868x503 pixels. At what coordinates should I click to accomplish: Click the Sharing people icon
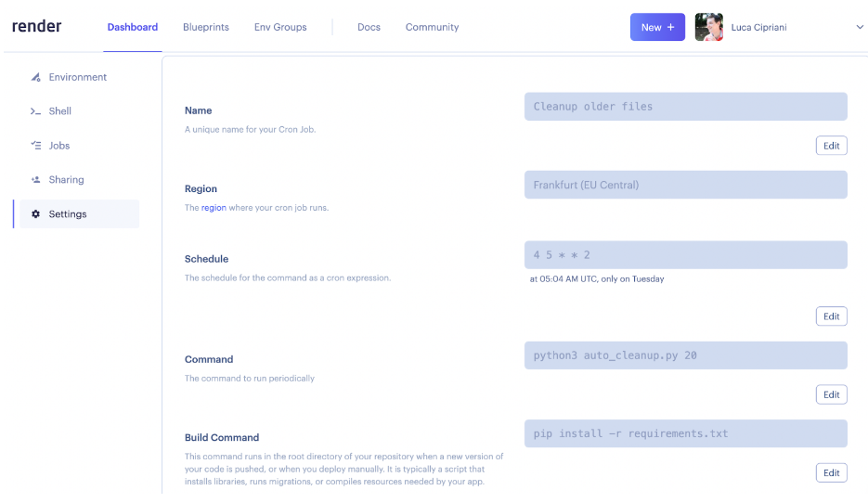[35, 180]
